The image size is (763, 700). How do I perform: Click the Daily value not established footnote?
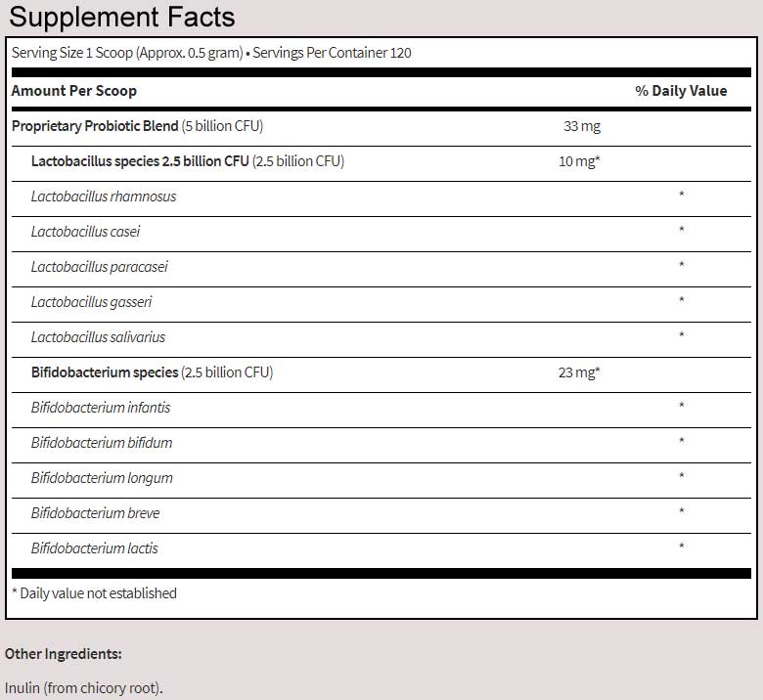coord(94,593)
